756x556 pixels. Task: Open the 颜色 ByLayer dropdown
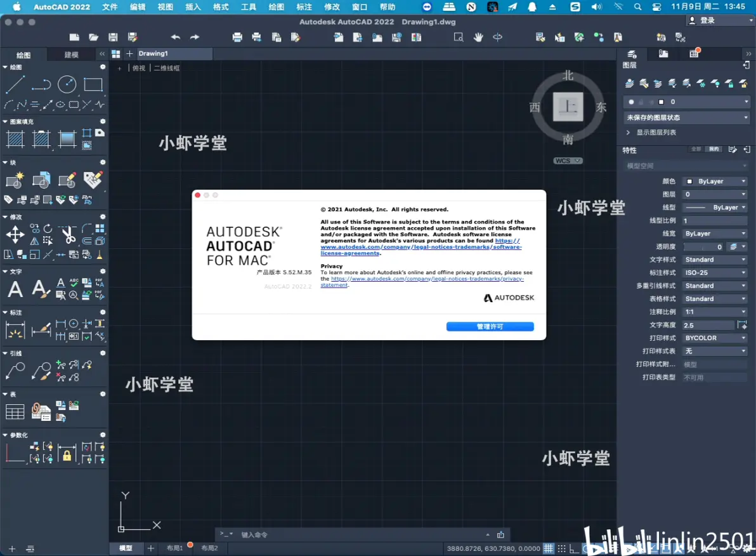click(x=715, y=182)
